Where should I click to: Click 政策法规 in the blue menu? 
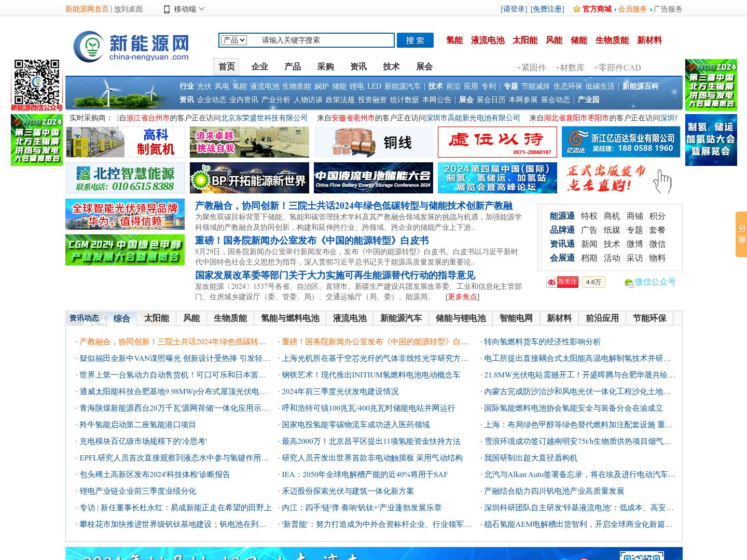[x=340, y=100]
